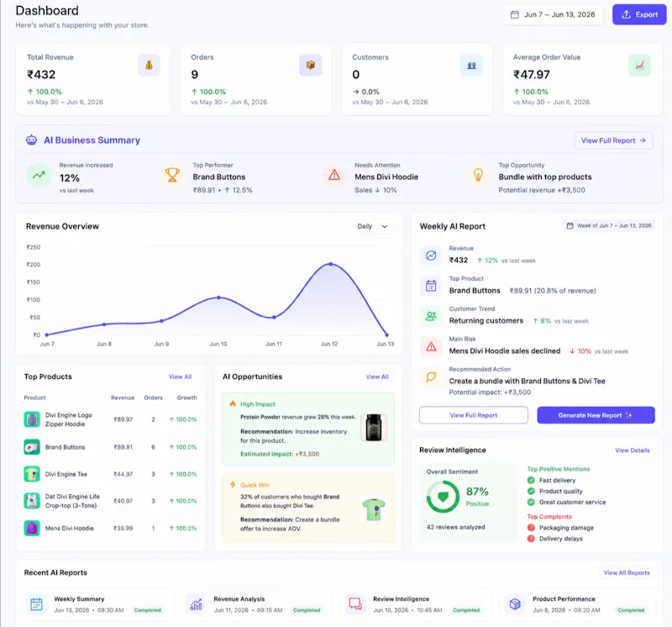Viewport: 672px width, 627px height.
Task: Click the Main Risk warning icon
Action: pos(431,346)
